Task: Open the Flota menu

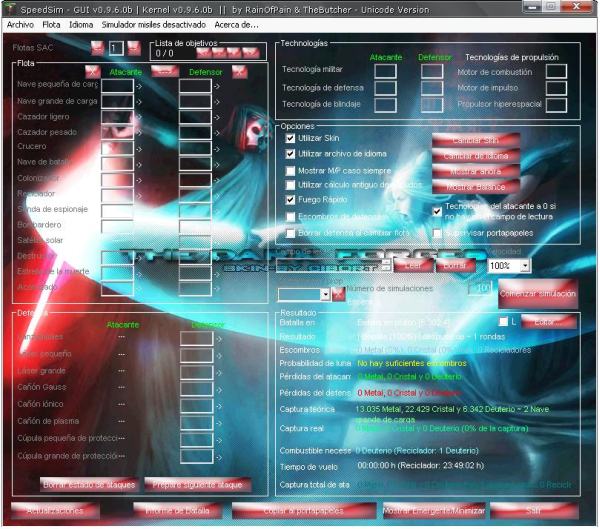Action: pos(51,25)
